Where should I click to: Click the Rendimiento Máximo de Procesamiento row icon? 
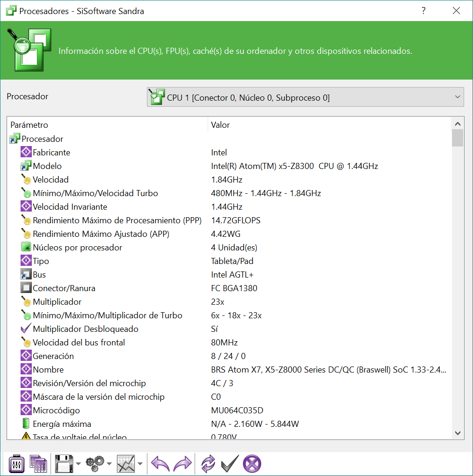[x=26, y=220]
